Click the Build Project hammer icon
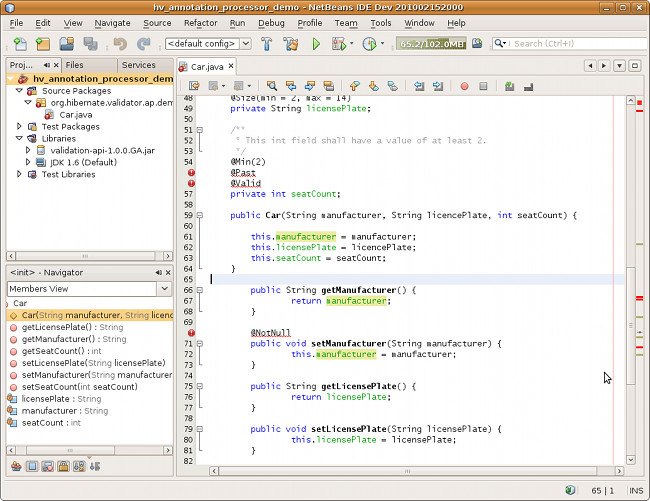This screenshot has height=501, width=650. [x=267, y=44]
